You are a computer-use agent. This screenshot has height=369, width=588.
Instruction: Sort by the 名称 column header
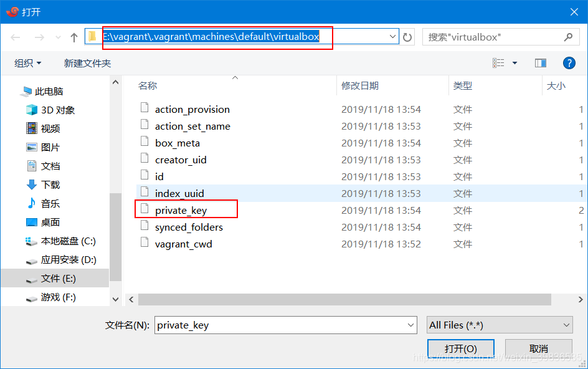point(148,85)
